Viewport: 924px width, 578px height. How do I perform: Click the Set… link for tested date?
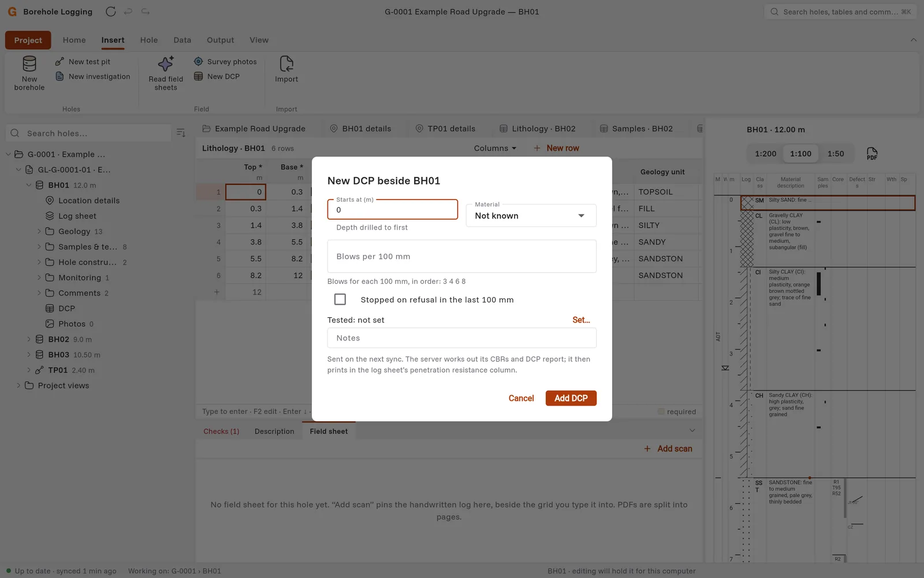[x=581, y=320]
